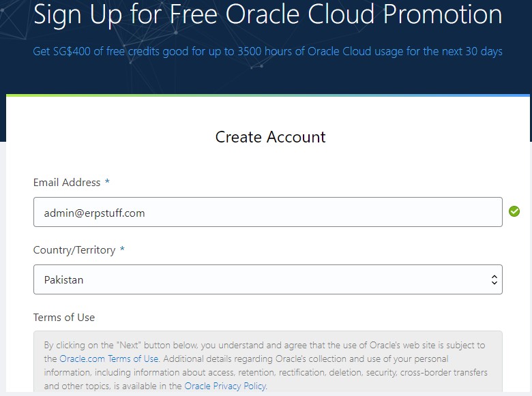
Task: Open the Oracle Privacy Policy link
Action: coord(226,386)
